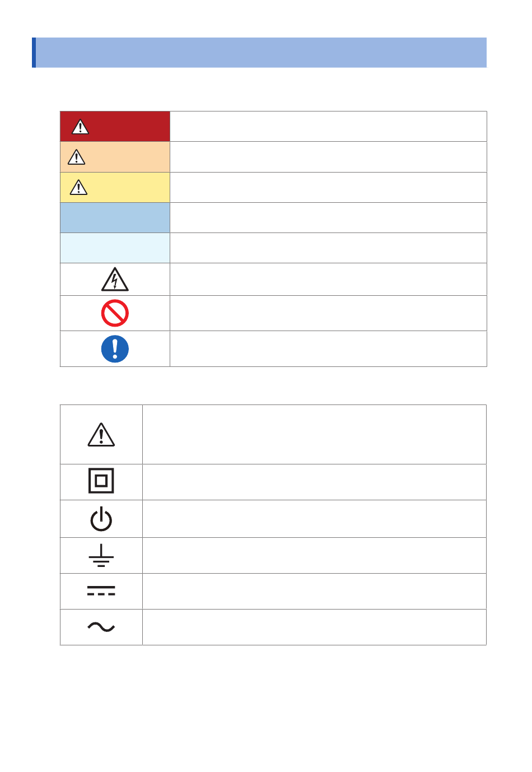
Task: Click the double-insulation square symbol
Action: tap(101, 481)
